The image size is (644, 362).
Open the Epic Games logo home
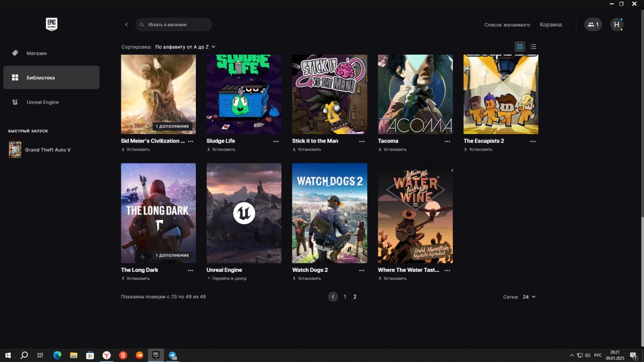(52, 24)
